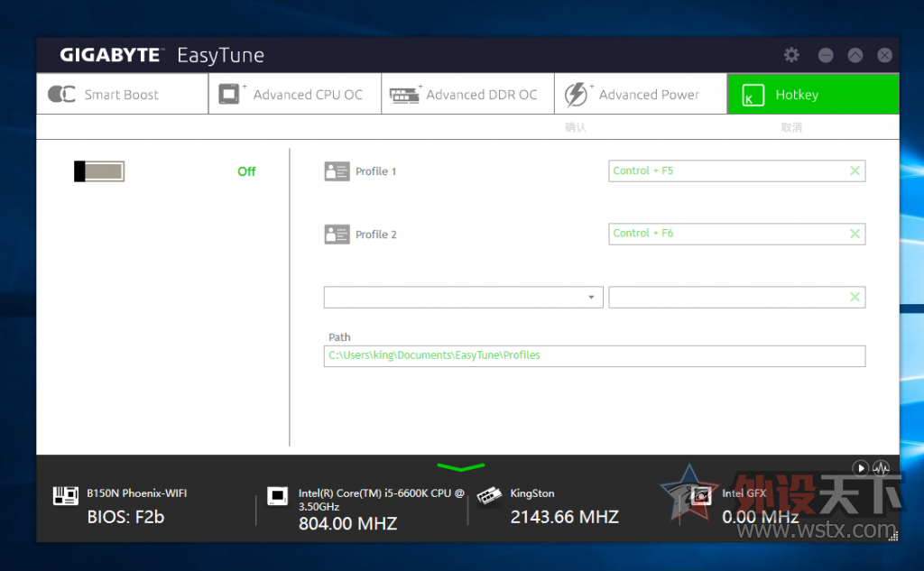Click the B150N Phoenix-WIFI board name
The image size is (924, 571).
(x=137, y=493)
